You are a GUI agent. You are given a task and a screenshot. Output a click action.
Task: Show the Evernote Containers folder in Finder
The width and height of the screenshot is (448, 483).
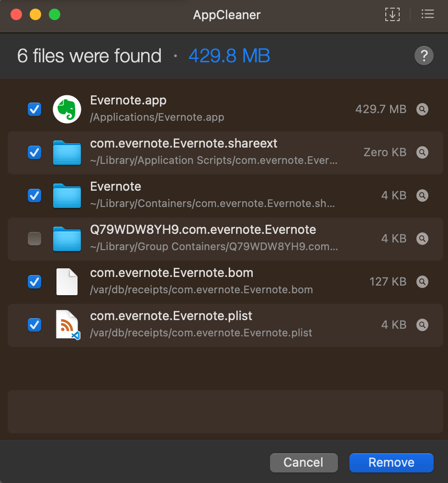point(422,195)
